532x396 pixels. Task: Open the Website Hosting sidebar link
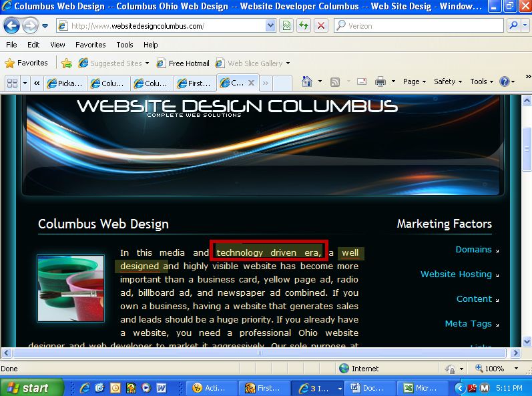pyautogui.click(x=456, y=274)
